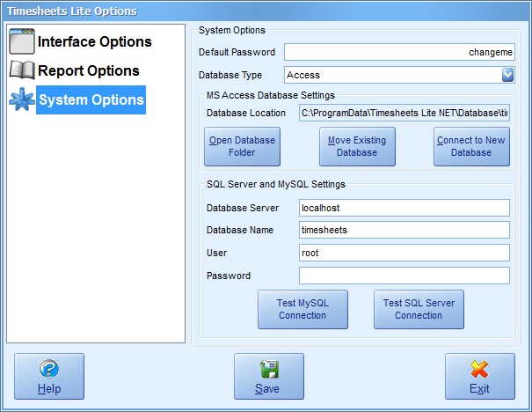Click the empty SQL Password field

pyautogui.click(x=404, y=276)
